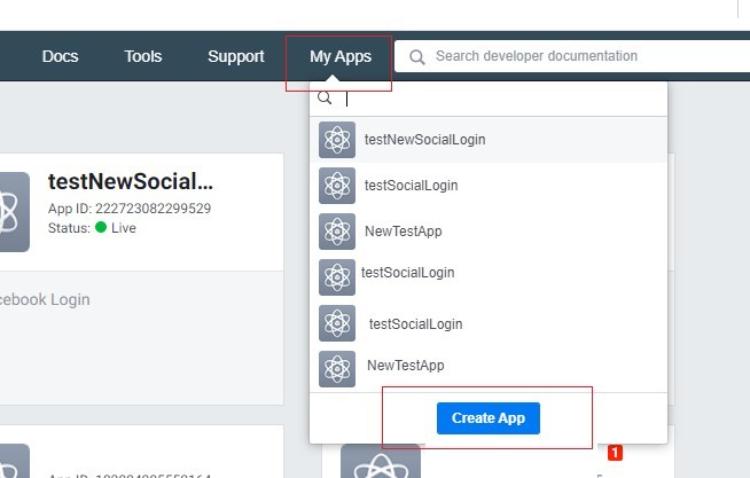Viewport: 750px width, 478px height.
Task: Focus the My Apps dropdown filter field
Action: pos(488,99)
